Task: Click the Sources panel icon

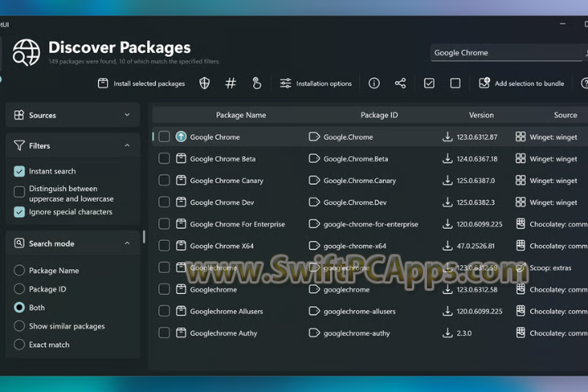Action: (19, 115)
